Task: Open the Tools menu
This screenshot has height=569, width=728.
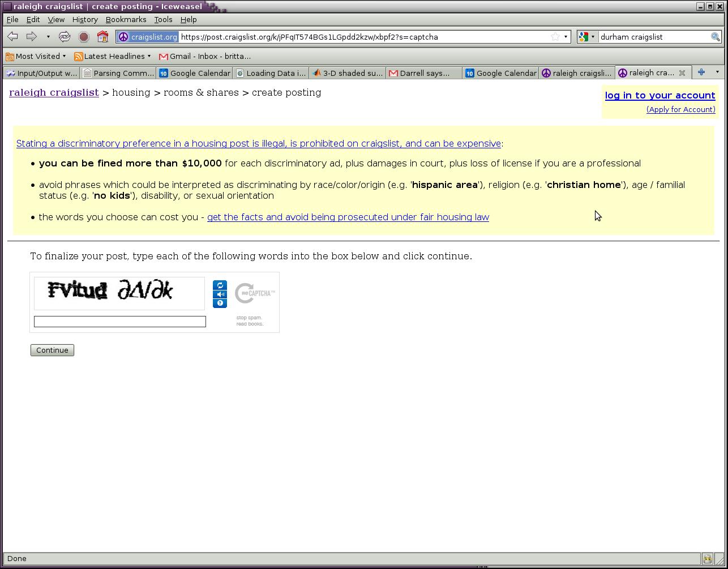Action: pyautogui.click(x=163, y=19)
